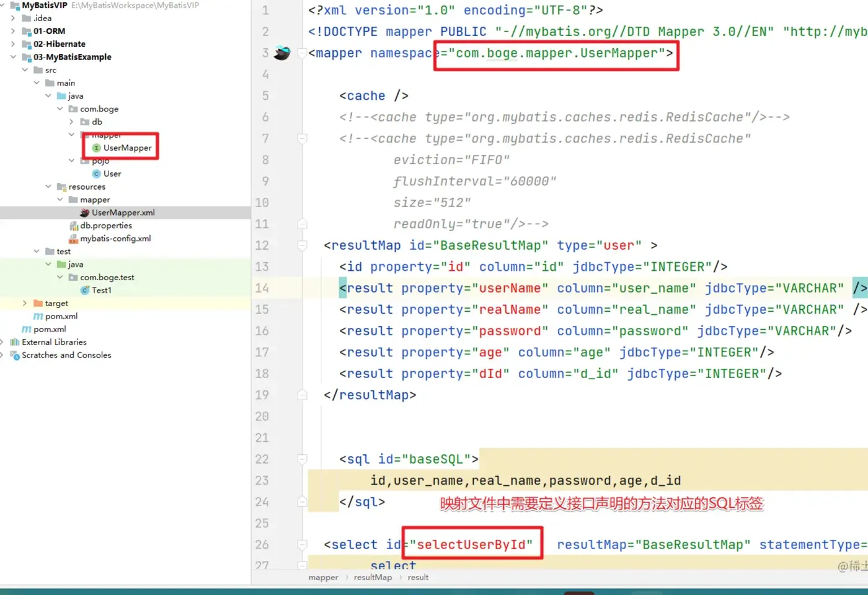Click the db.properties file icon
This screenshot has height=595, width=868.
(x=74, y=226)
